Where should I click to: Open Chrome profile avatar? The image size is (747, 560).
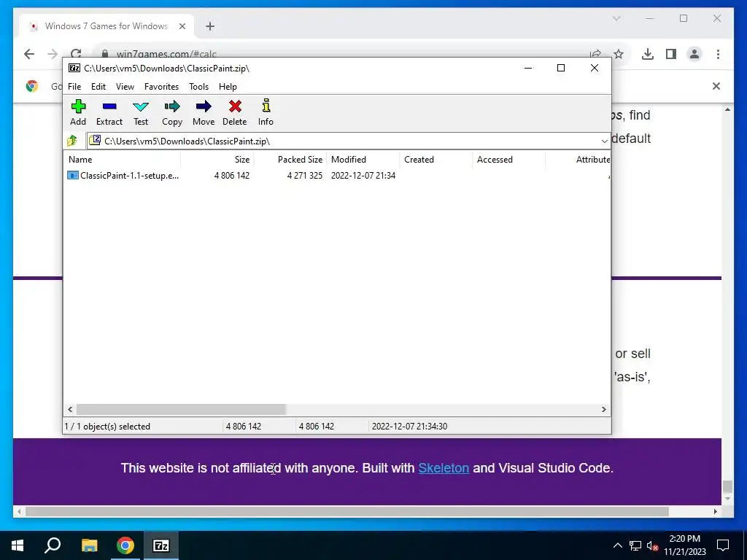[x=694, y=54]
